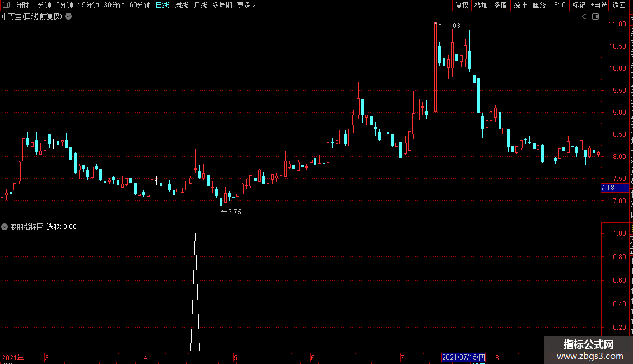Click the 2021年 label on time axis
The height and width of the screenshot is (364, 633).
coord(13,357)
